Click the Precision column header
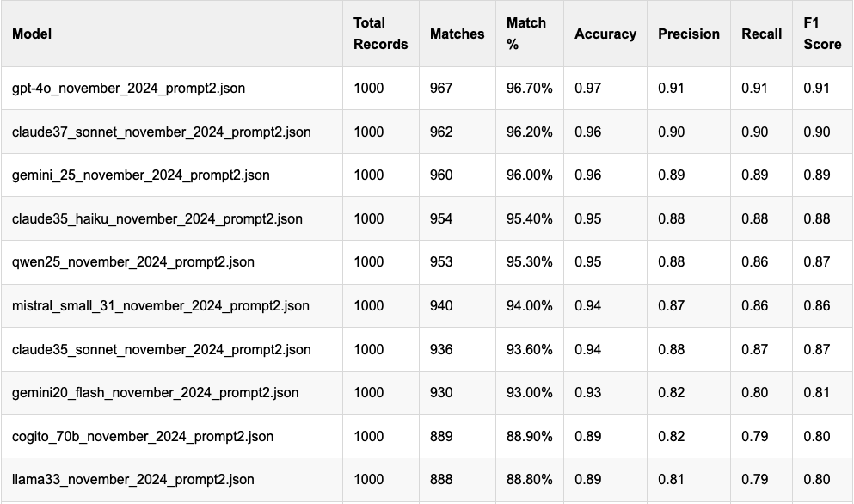Image resolution: width=854 pixels, height=504 pixels. [688, 34]
